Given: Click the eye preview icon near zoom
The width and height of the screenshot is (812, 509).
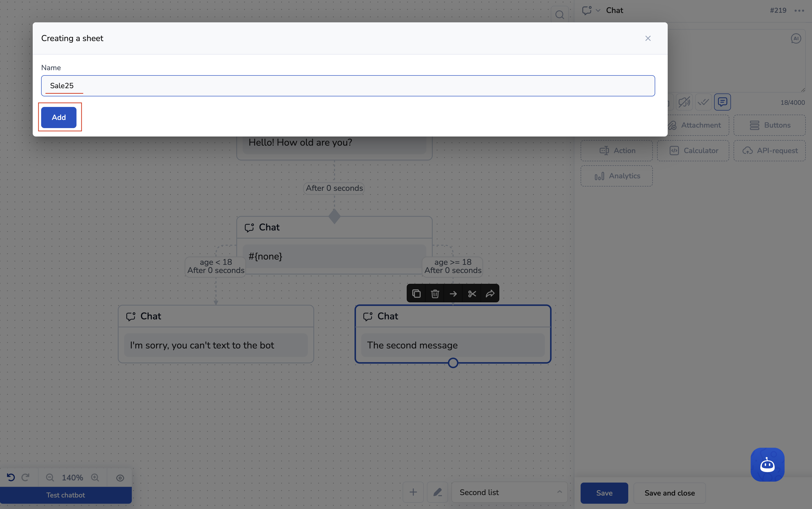Looking at the screenshot, I should tap(120, 478).
